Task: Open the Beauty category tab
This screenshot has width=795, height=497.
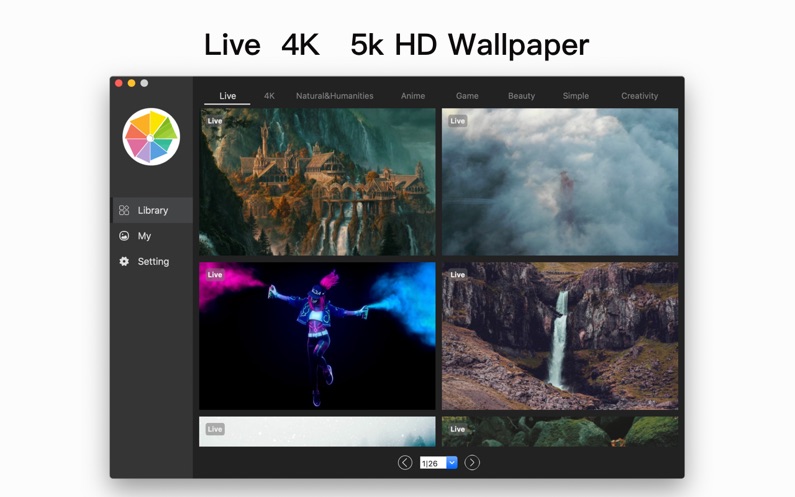Action: click(521, 96)
